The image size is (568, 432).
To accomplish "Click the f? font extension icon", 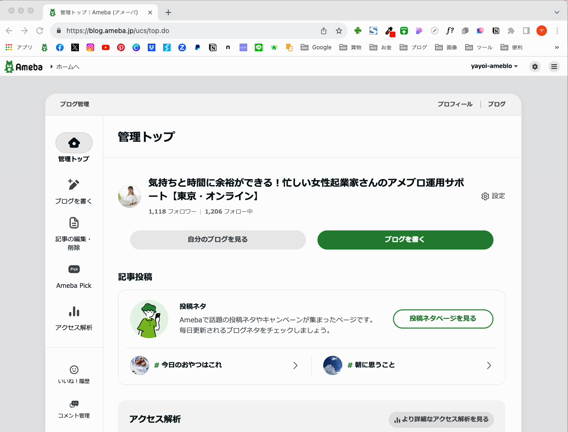I will (x=450, y=31).
